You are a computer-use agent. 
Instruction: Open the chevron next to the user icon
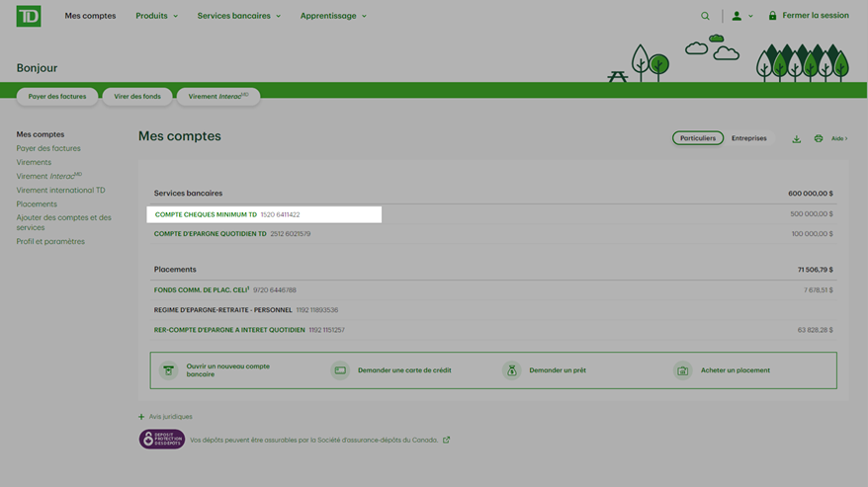coord(750,16)
